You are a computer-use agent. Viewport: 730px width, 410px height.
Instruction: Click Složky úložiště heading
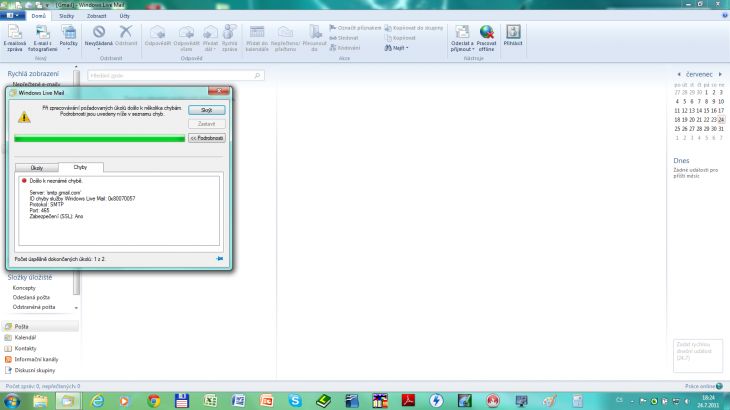tap(30, 277)
